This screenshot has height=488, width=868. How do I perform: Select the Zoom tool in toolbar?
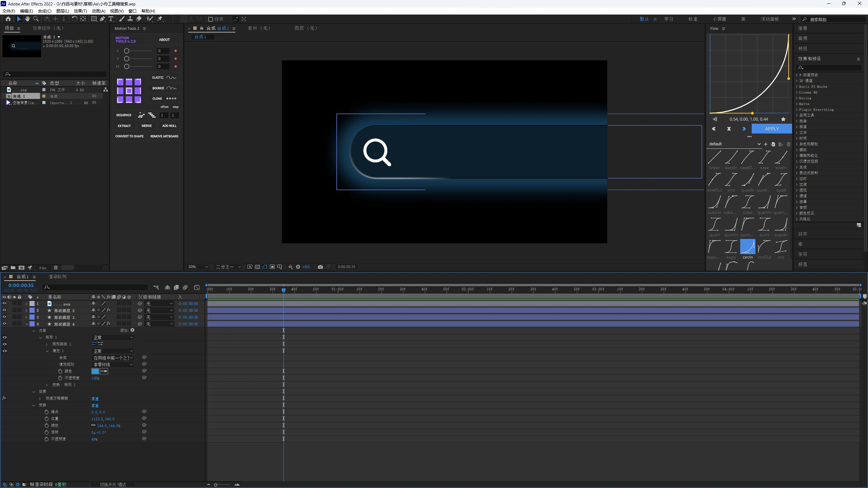[36, 19]
